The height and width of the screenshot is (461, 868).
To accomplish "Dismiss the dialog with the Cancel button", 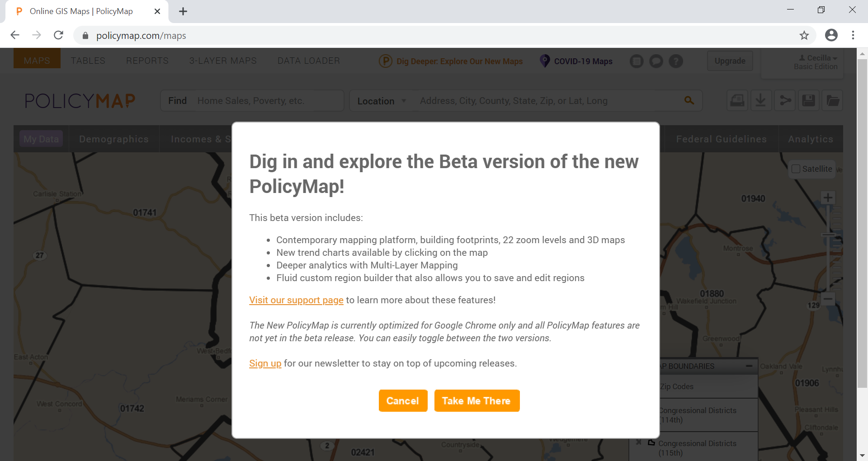I will [x=402, y=401].
